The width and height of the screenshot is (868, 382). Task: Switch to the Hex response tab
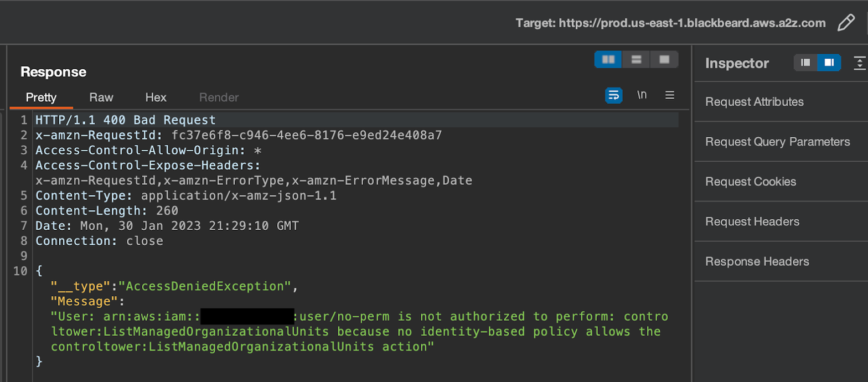point(156,97)
